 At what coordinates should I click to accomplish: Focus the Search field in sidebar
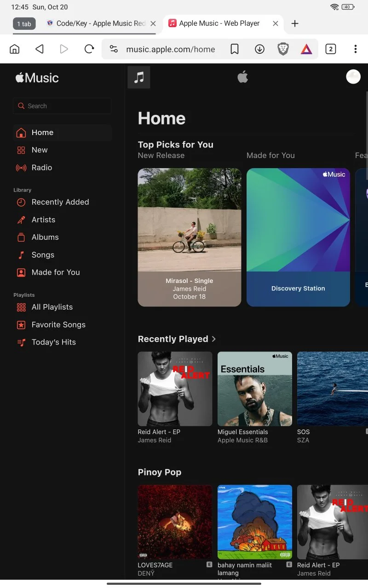point(62,106)
